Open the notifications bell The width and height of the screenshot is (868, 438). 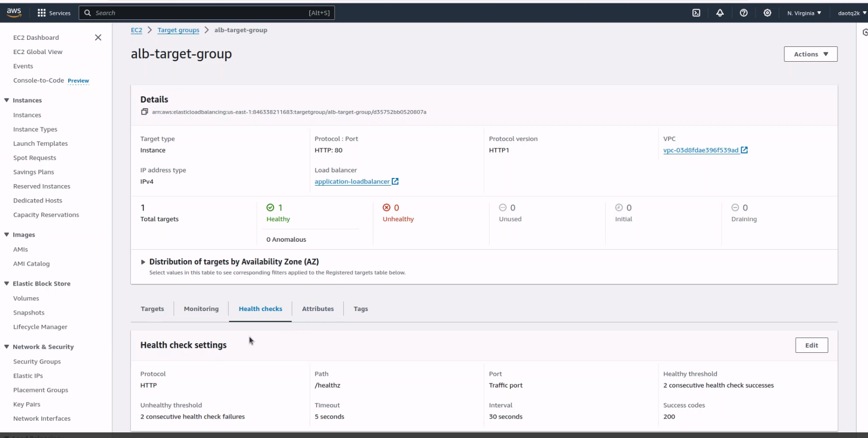pos(720,13)
